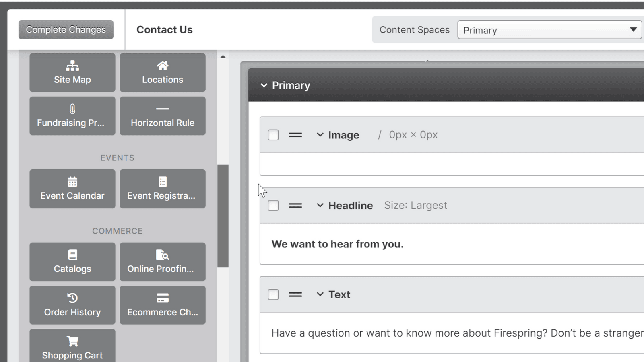Add the Event Registration block
This screenshot has width=644, height=362.
[x=163, y=189]
